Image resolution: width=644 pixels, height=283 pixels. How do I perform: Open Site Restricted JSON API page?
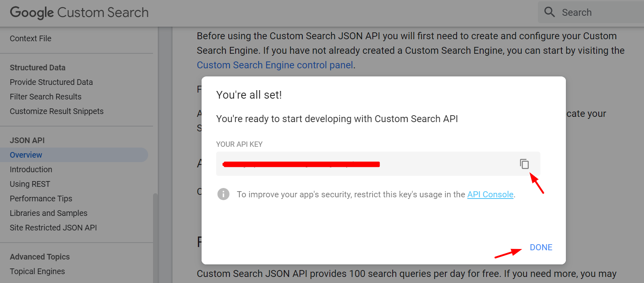point(53,228)
